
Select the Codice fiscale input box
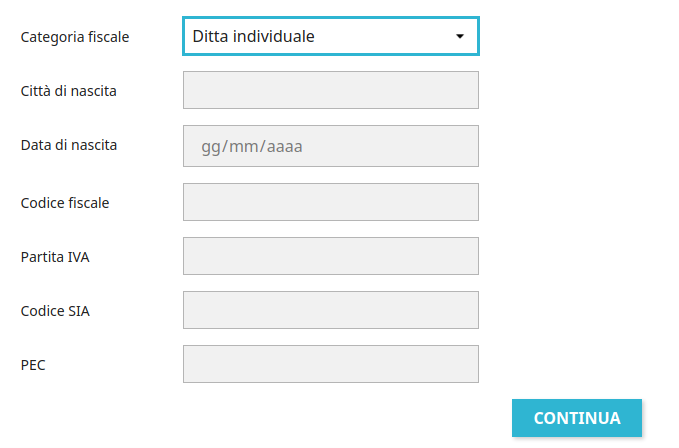(330, 202)
